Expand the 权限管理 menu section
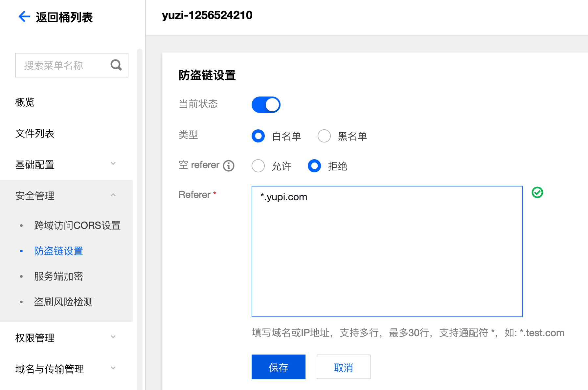The image size is (588, 390). coord(66,337)
